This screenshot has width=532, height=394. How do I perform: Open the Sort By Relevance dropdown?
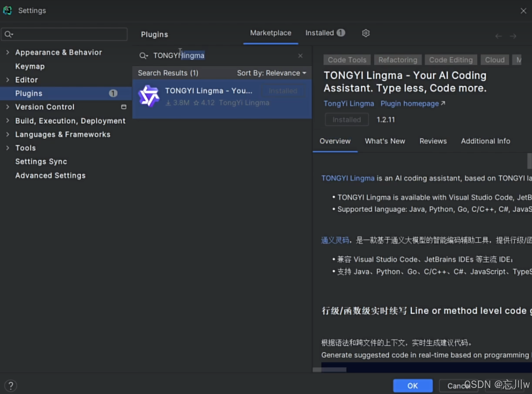pyautogui.click(x=272, y=73)
